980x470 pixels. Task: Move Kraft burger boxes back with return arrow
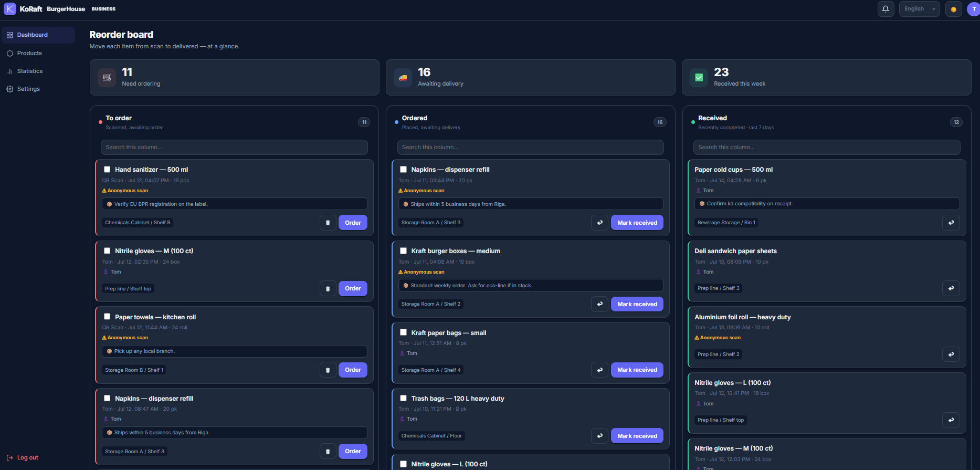(599, 304)
